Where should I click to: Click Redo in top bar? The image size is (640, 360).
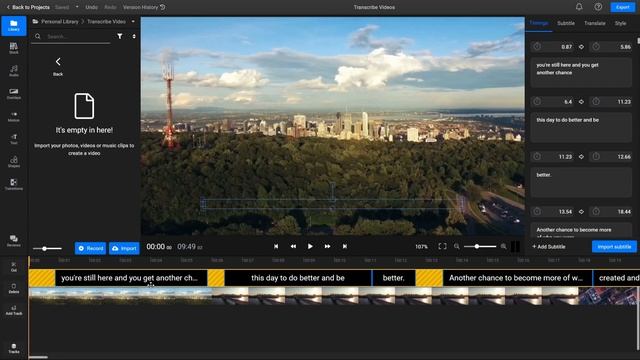tap(110, 7)
